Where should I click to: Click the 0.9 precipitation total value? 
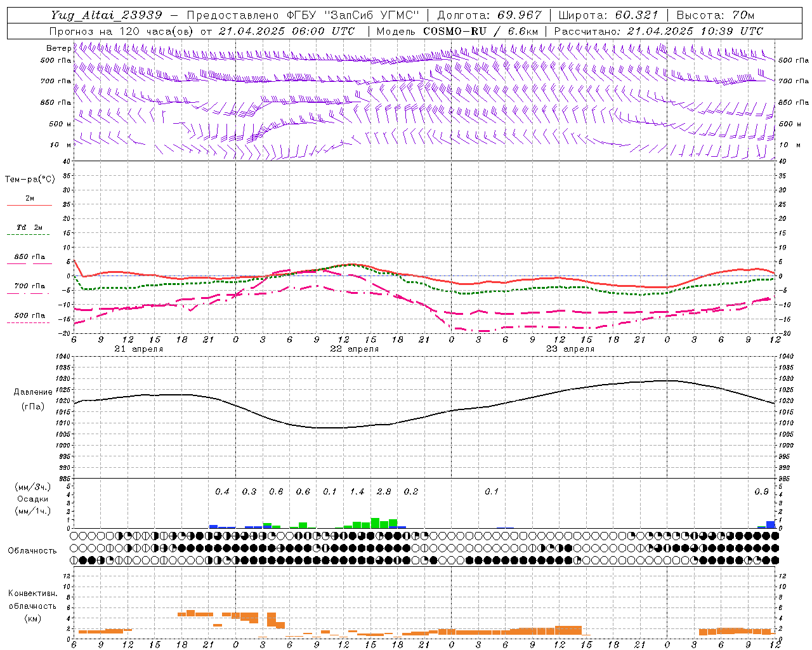pyautogui.click(x=761, y=492)
